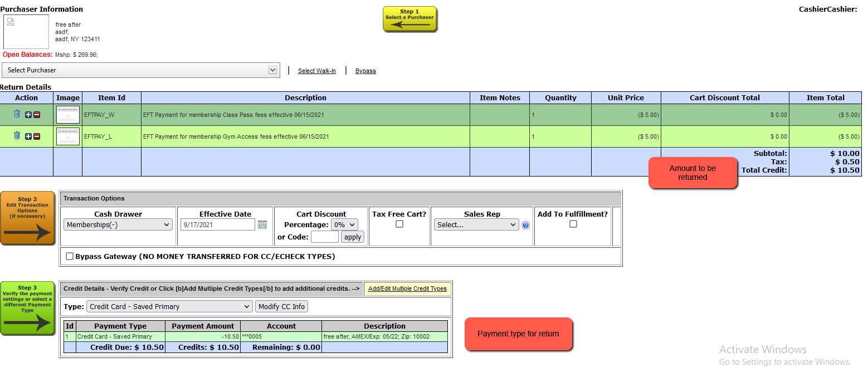Click the Select Walk-In link
The image size is (868, 367).
click(x=317, y=71)
